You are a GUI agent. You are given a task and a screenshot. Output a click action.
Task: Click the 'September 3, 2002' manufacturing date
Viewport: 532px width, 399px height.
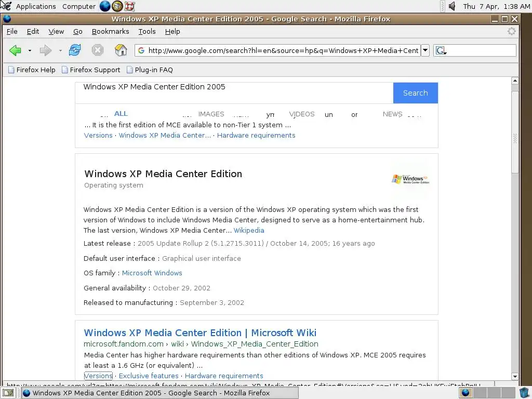coord(212,303)
